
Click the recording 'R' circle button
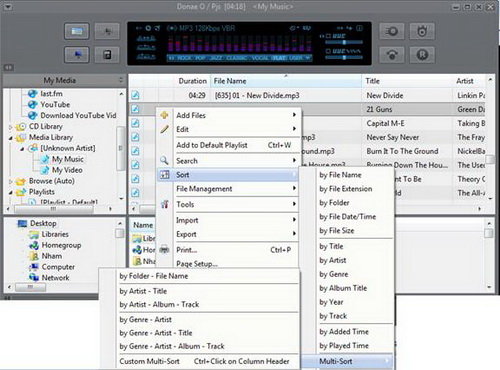pyautogui.click(x=422, y=55)
